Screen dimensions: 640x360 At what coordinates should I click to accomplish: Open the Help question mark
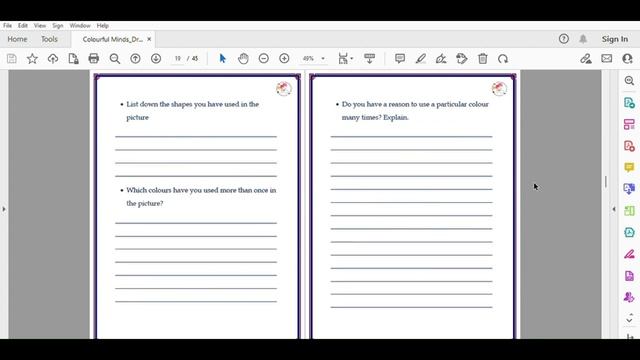click(x=564, y=39)
